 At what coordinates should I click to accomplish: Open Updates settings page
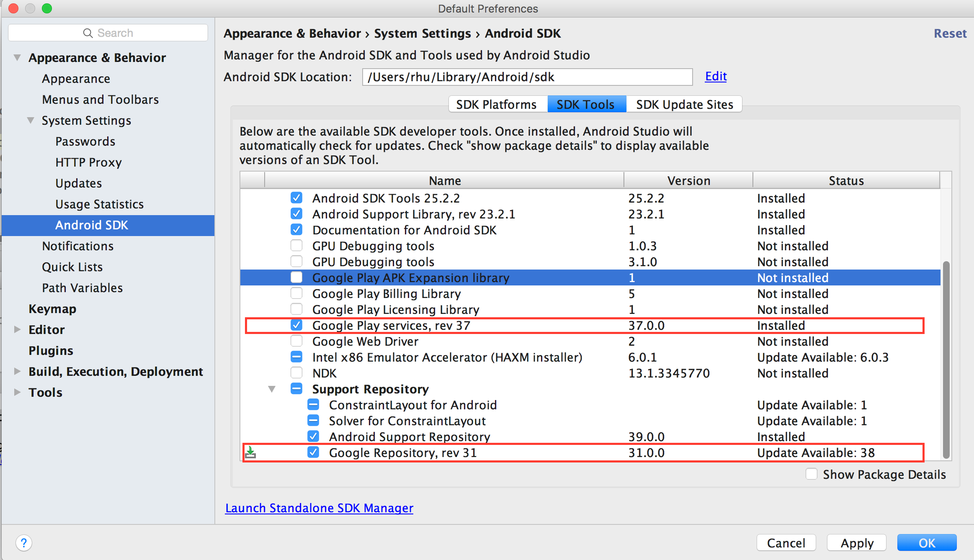(79, 183)
